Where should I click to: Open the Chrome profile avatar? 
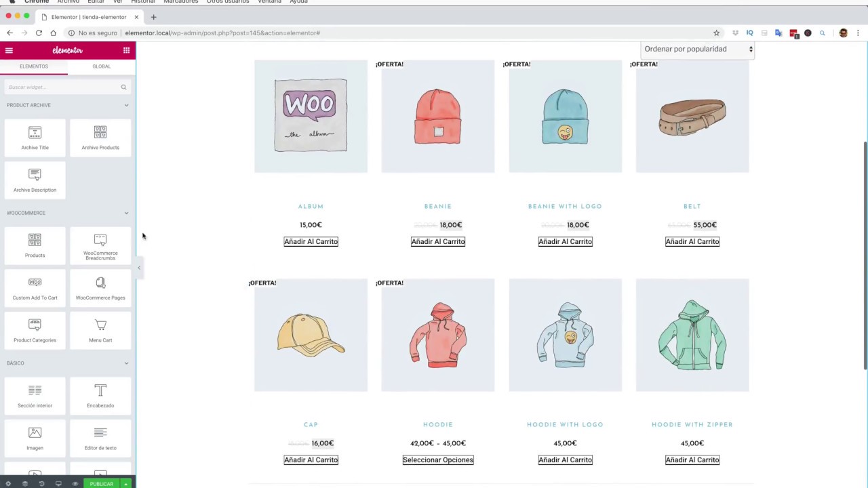pos(843,33)
